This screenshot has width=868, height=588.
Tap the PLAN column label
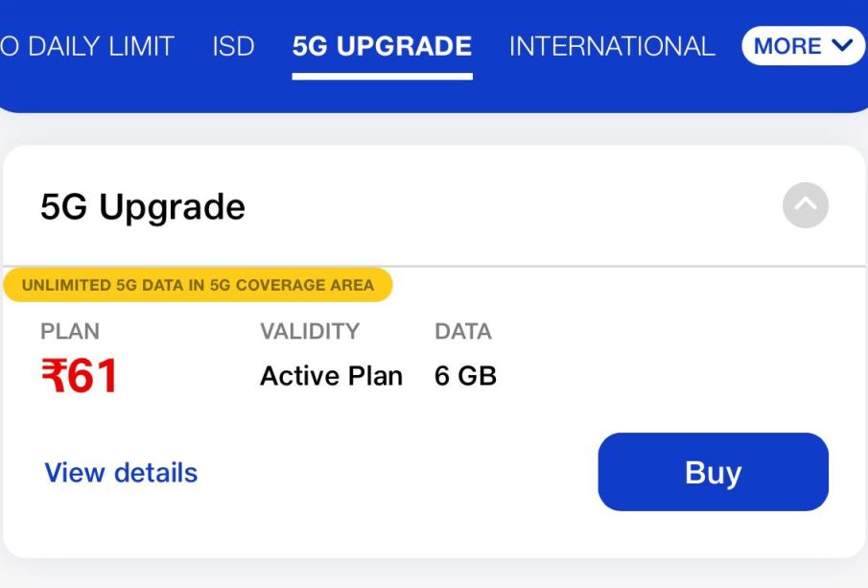pos(70,331)
